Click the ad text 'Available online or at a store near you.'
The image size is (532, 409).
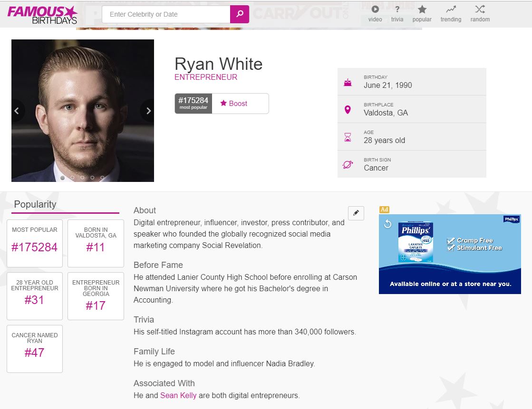tap(450, 284)
